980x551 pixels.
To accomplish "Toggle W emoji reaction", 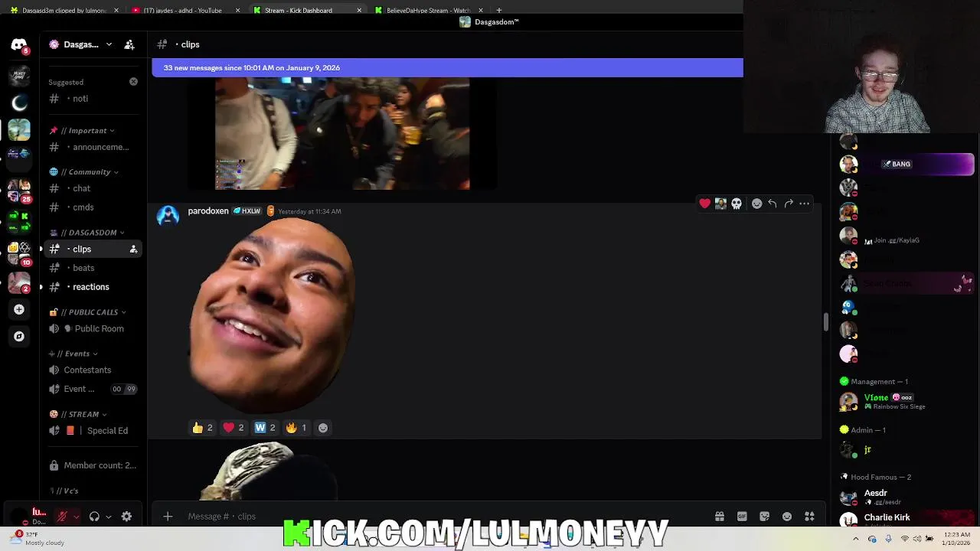I will pos(265,428).
